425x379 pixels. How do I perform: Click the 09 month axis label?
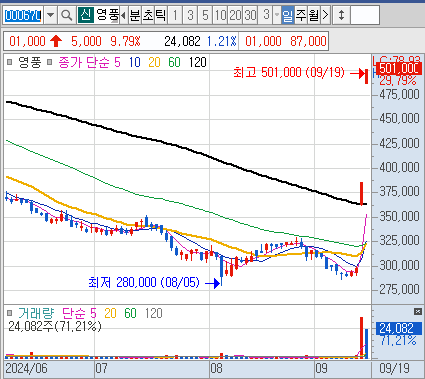pos(322,368)
